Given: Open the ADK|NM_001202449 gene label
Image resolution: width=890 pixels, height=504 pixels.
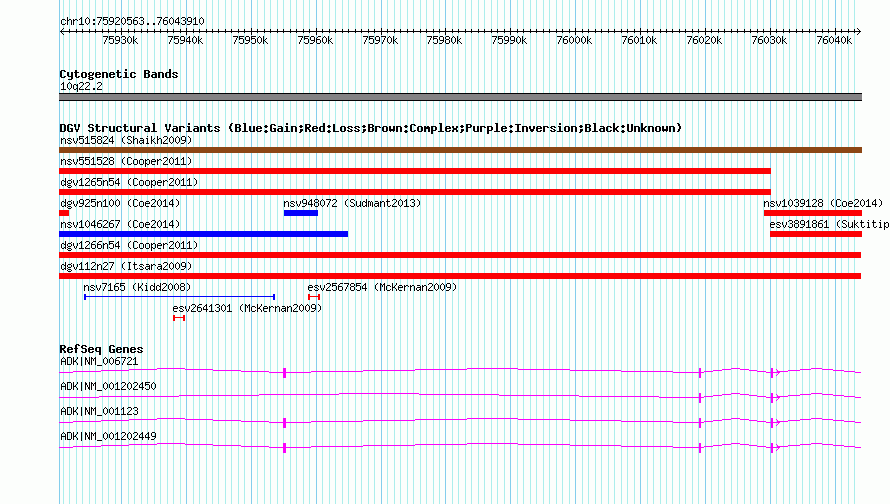Looking at the screenshot, I should point(108,436).
